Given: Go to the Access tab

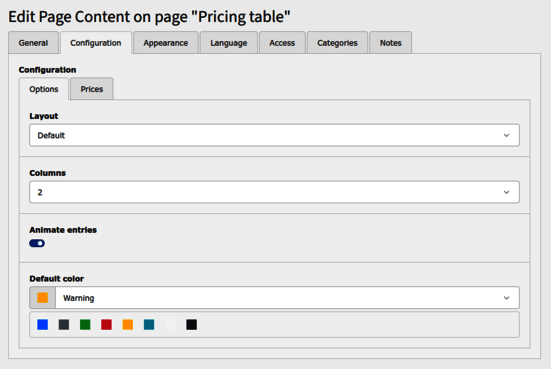Looking at the screenshot, I should pyautogui.click(x=282, y=43).
